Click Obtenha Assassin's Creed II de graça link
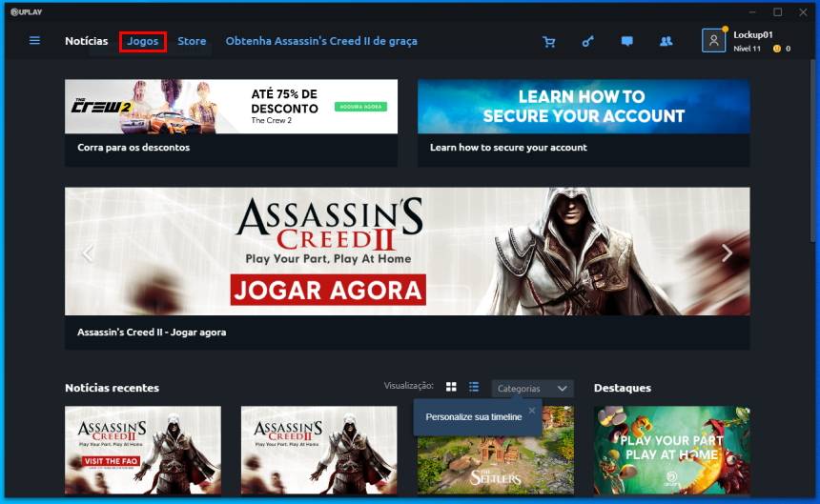 [x=321, y=41]
